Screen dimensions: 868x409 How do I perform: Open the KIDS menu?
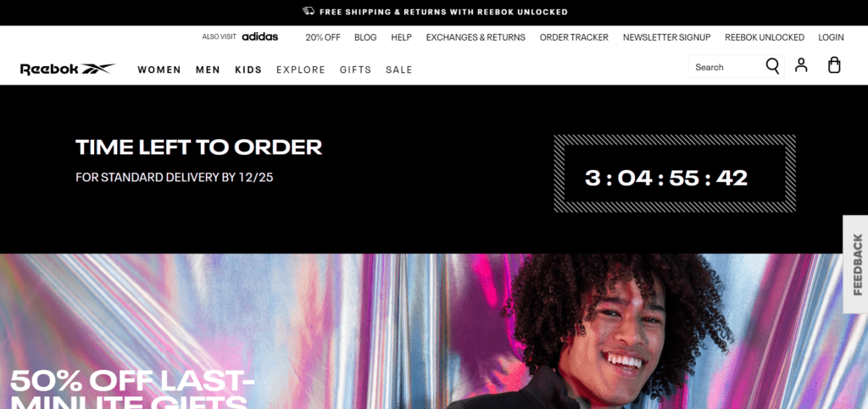pyautogui.click(x=248, y=69)
